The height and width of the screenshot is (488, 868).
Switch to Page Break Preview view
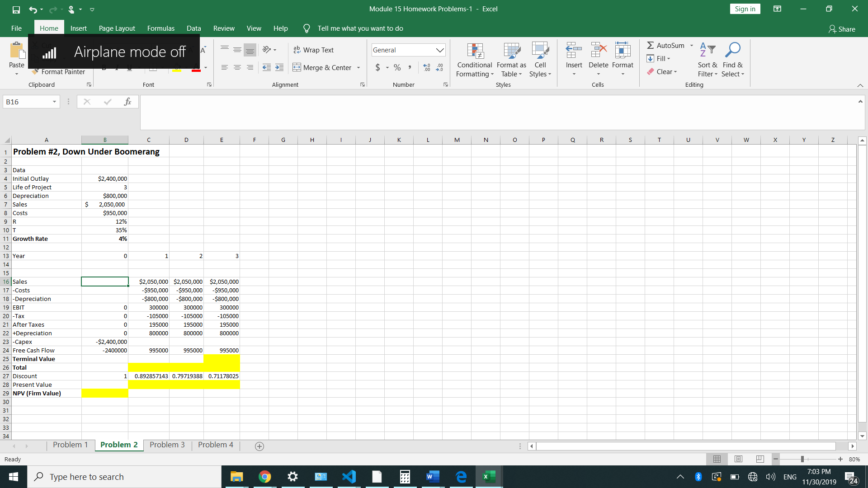(x=760, y=459)
